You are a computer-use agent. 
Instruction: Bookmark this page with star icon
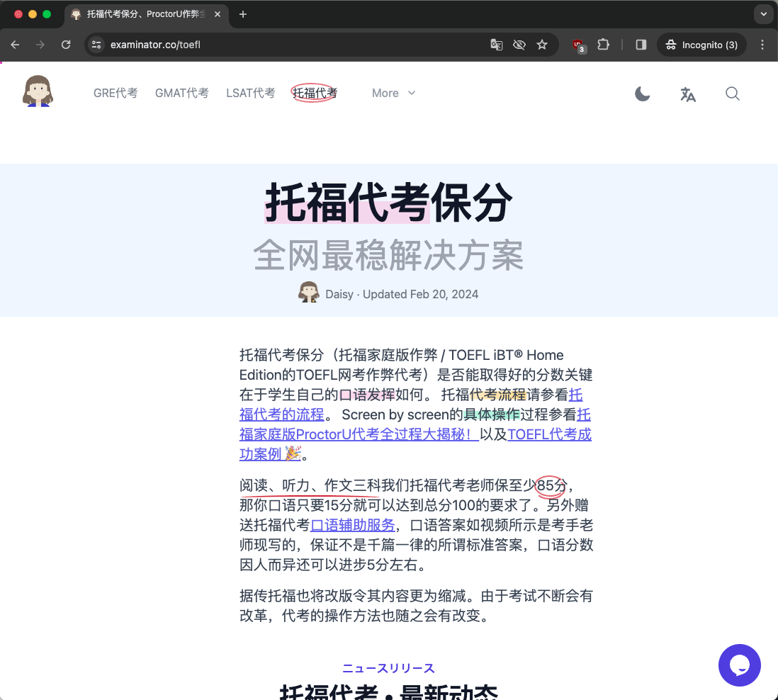point(542,45)
